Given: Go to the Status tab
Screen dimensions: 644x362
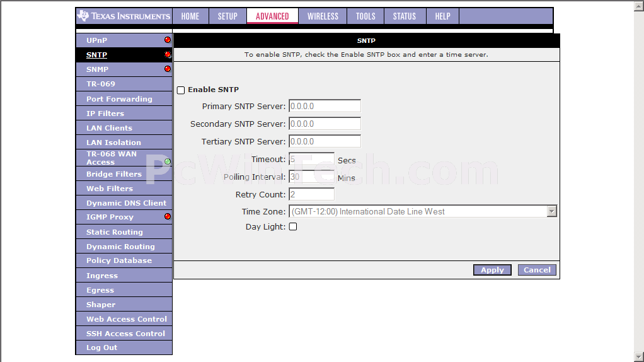Looking at the screenshot, I should (x=404, y=16).
